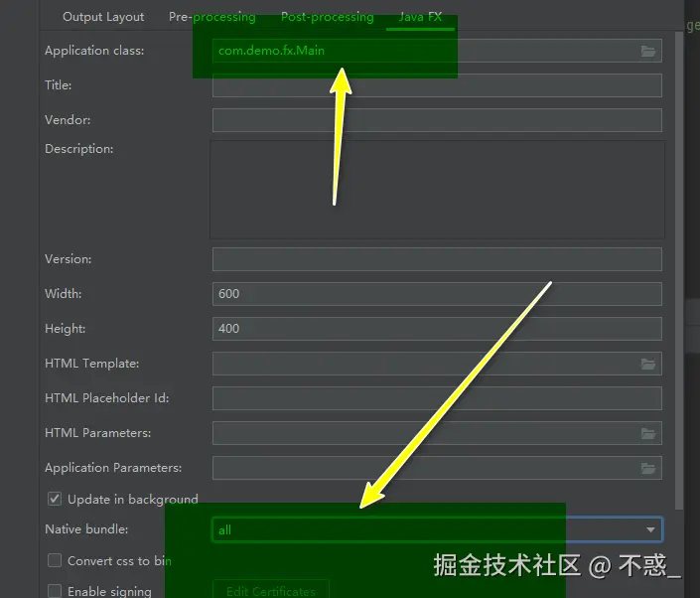Toggle Update in background checkbox
The height and width of the screenshot is (598, 700).
click(x=55, y=499)
